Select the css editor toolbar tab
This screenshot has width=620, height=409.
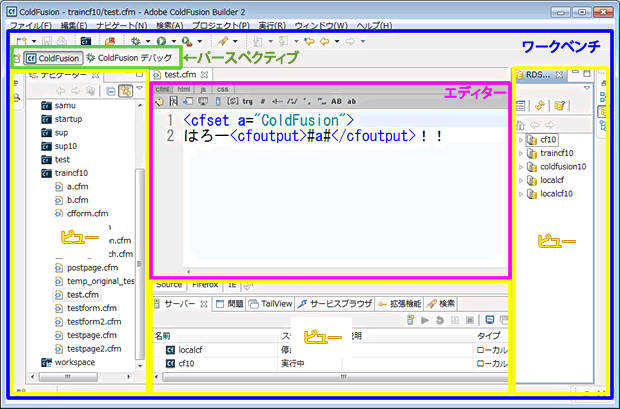[x=223, y=89]
